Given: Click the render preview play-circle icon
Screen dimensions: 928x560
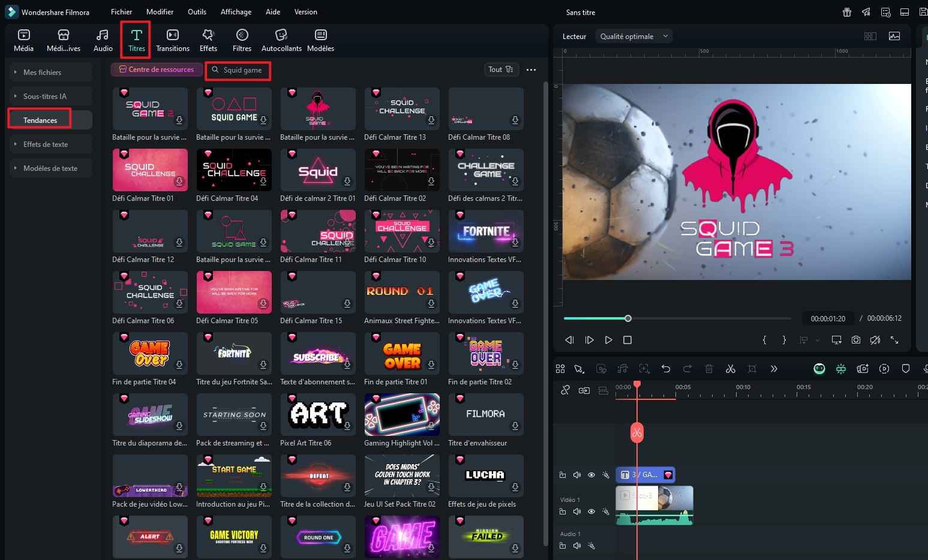Looking at the screenshot, I should pyautogui.click(x=884, y=369).
